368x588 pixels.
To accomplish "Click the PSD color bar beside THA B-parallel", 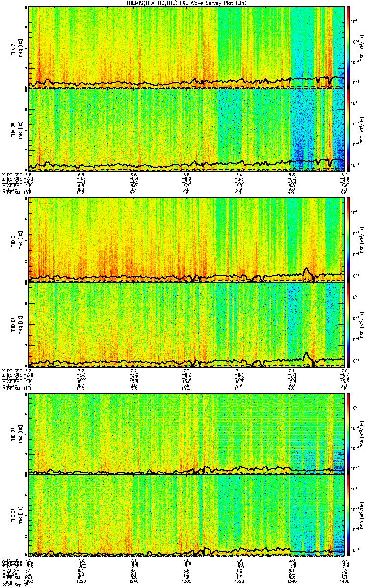I will pos(348,130).
